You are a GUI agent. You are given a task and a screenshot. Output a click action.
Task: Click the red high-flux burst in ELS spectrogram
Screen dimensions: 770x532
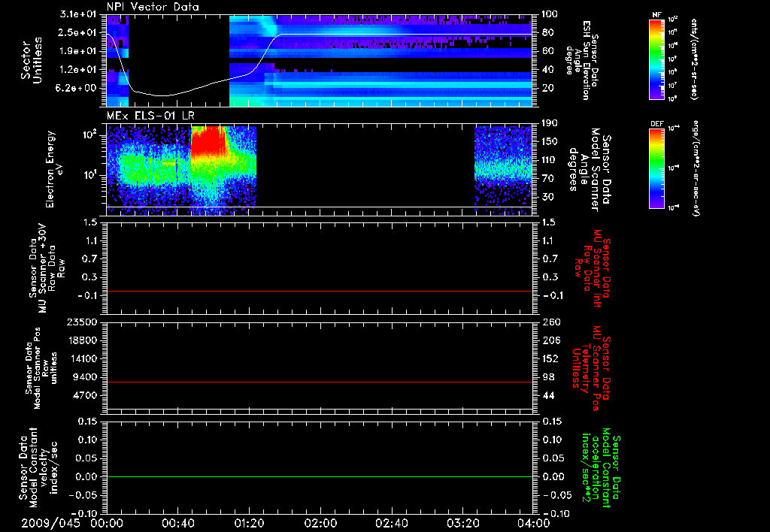click(x=208, y=142)
